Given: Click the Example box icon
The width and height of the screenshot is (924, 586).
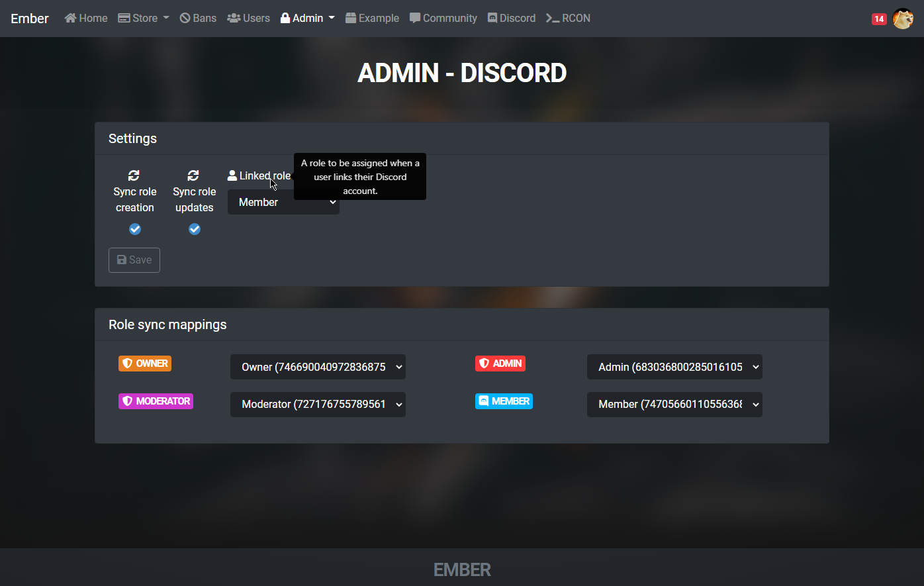Looking at the screenshot, I should (x=351, y=18).
